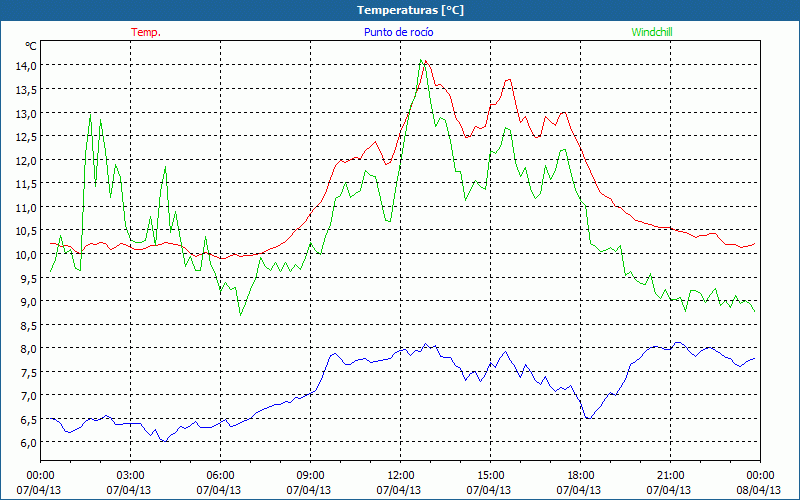Click the 11,5 y-axis value
Screen dimensions: 800x500
[x=26, y=184]
